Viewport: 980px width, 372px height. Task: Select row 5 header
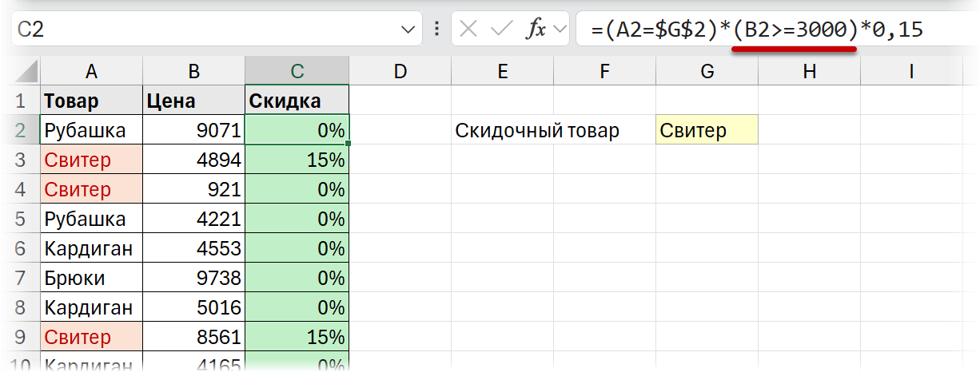click(21, 219)
